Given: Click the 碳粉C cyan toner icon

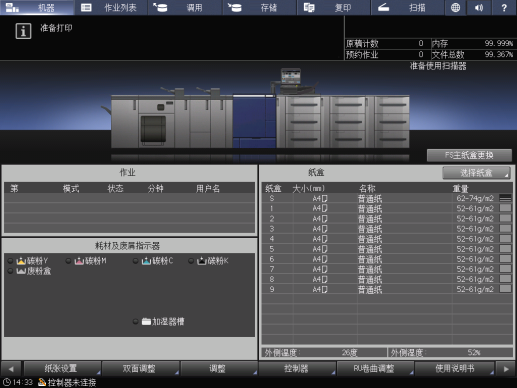Looking at the screenshot, I should (x=146, y=261).
